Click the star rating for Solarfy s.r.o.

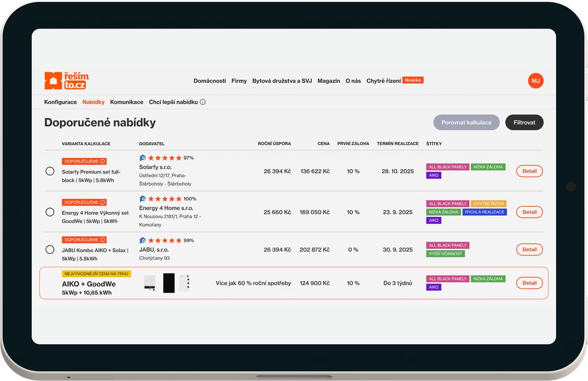[165, 158]
